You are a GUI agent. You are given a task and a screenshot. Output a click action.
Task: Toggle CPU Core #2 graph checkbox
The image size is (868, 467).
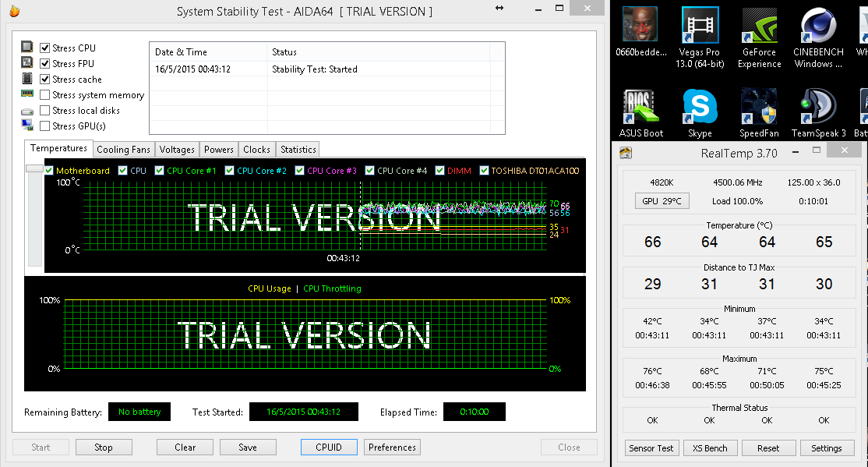click(x=229, y=170)
